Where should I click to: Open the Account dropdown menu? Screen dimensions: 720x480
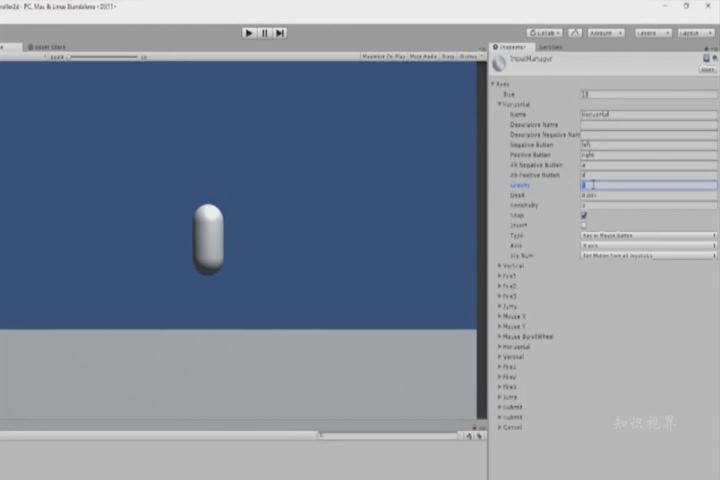pos(606,33)
